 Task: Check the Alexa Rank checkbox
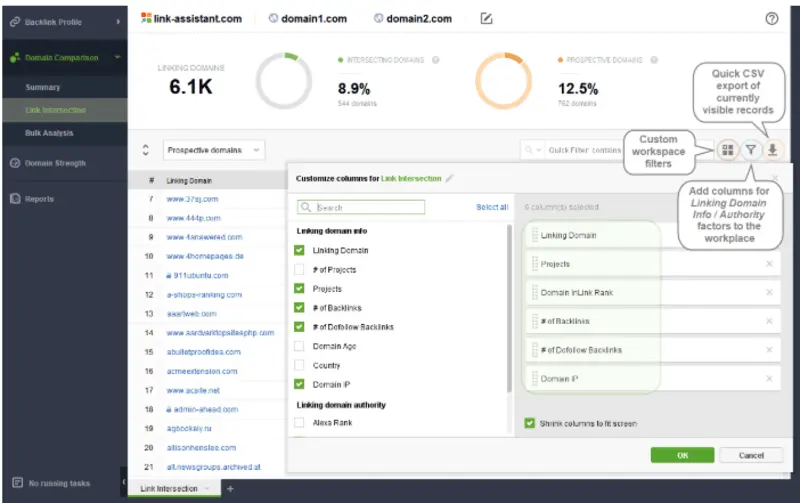[x=299, y=422]
